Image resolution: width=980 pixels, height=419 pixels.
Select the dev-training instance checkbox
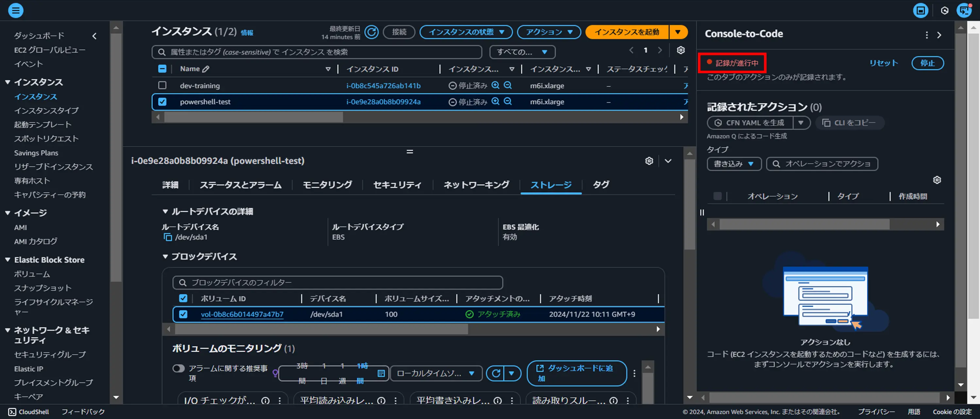(x=162, y=85)
